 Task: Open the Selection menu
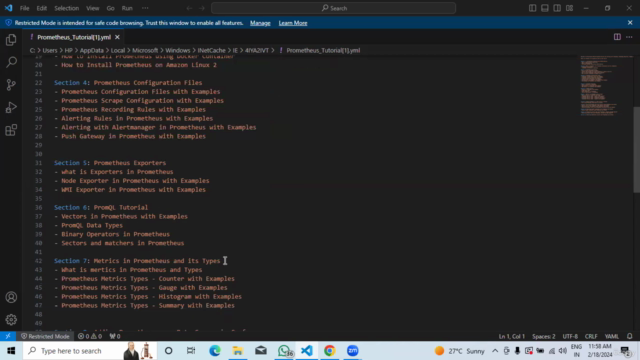67,8
